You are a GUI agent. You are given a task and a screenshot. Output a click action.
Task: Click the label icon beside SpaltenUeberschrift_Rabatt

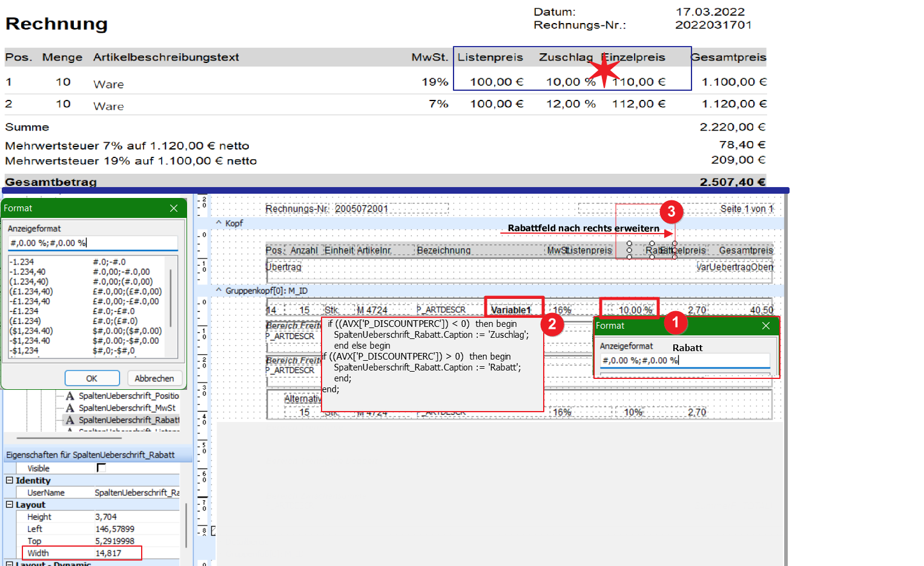[x=70, y=420]
